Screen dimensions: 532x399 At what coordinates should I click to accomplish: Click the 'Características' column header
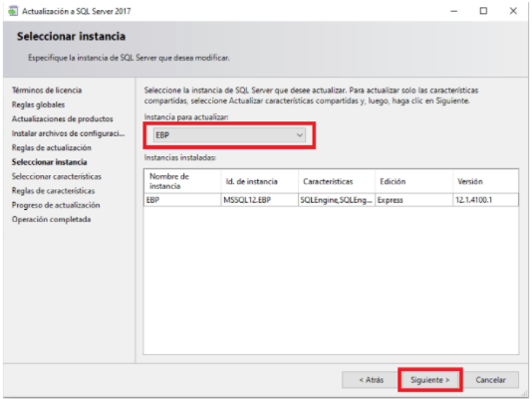[x=337, y=181]
